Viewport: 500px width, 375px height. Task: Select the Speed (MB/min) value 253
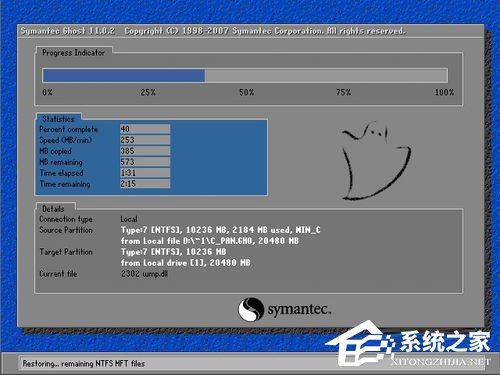pyautogui.click(x=145, y=140)
